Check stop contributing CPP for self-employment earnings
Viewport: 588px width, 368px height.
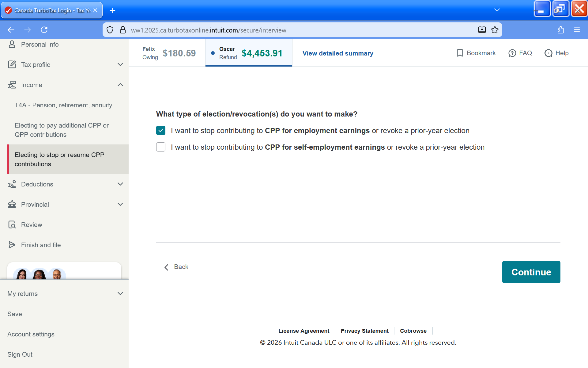coord(161,147)
